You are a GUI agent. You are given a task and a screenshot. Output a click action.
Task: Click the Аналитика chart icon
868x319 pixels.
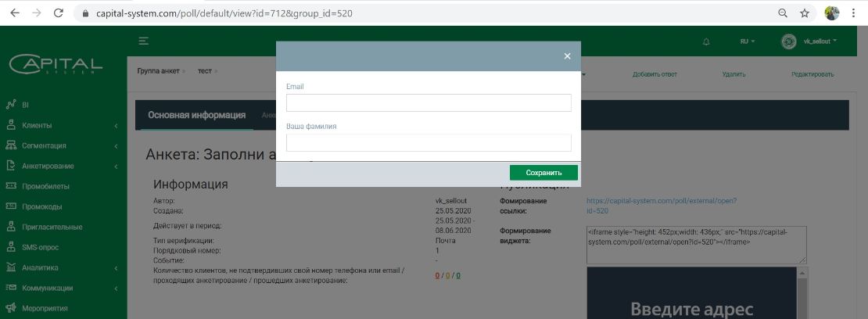(x=10, y=267)
